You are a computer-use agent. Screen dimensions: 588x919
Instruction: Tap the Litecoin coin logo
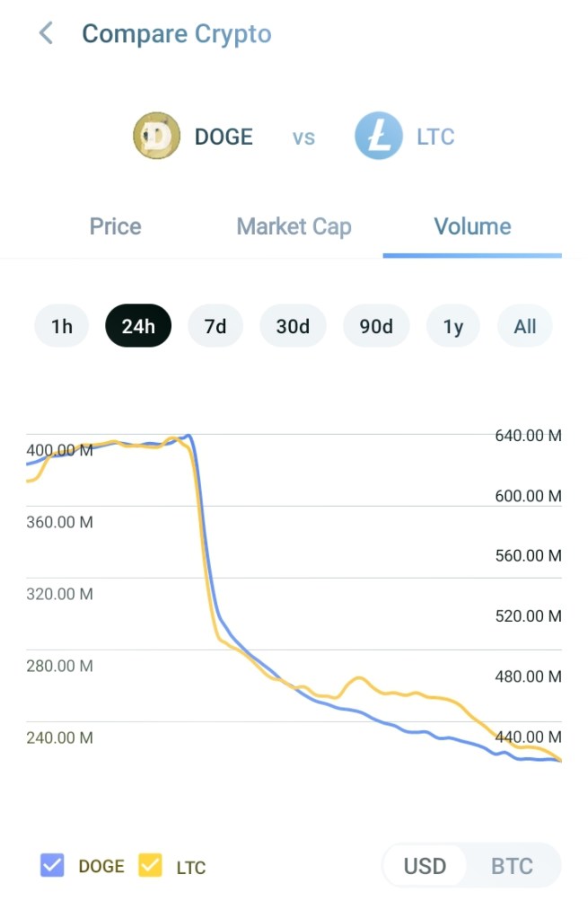coord(378,137)
